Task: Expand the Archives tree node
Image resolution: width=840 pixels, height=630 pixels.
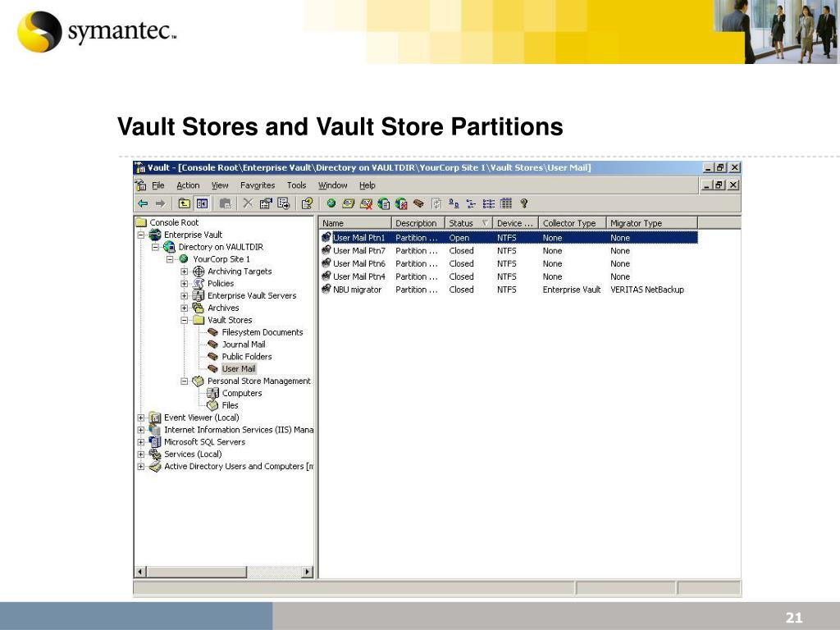Action: coord(185,308)
